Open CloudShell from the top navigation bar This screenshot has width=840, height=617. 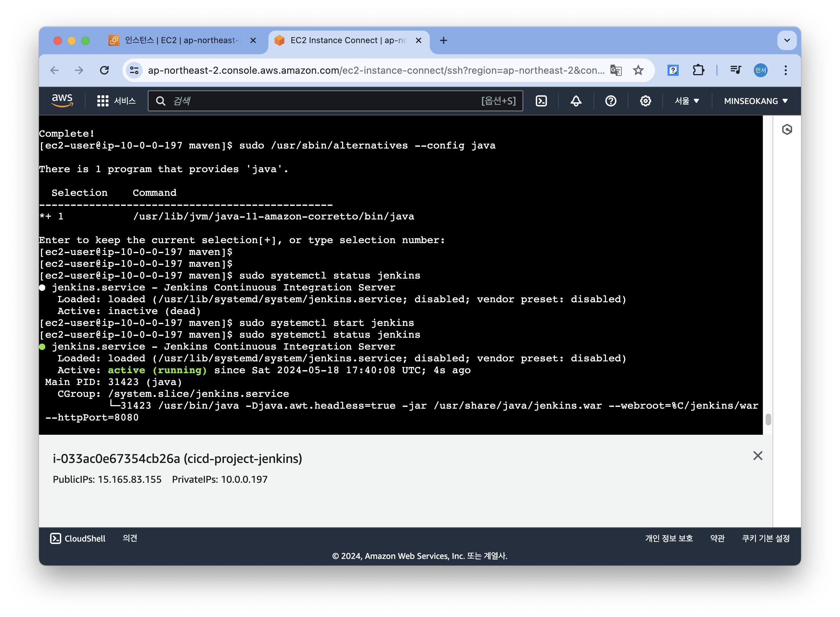coord(541,101)
